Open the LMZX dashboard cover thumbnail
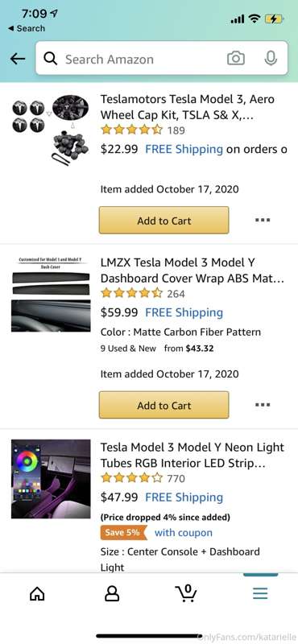This screenshot has width=298, height=644. click(x=51, y=294)
